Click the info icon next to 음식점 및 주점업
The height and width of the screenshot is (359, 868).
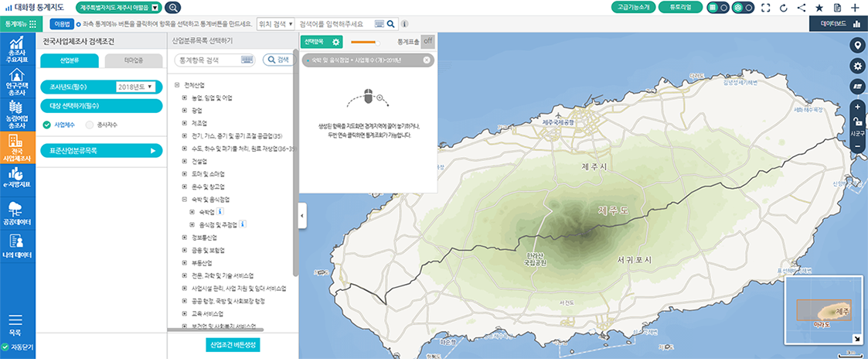point(243,224)
